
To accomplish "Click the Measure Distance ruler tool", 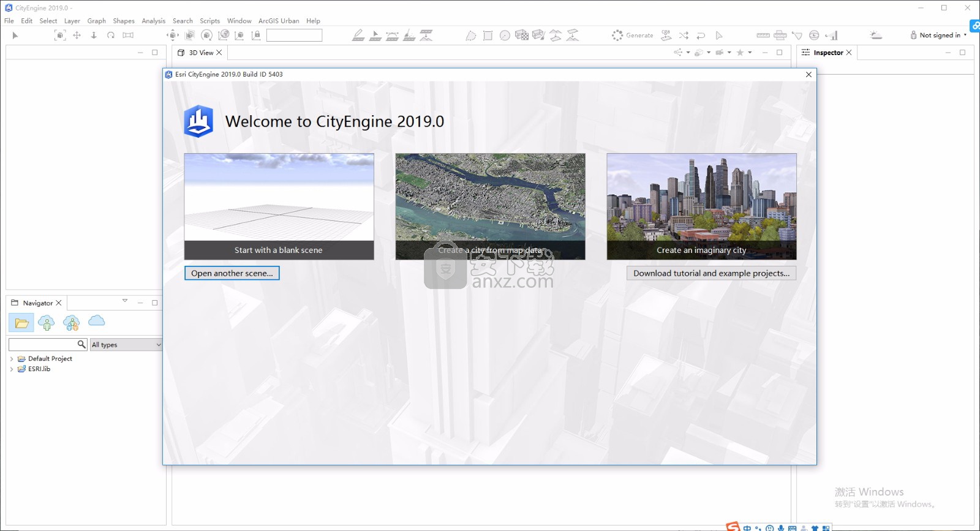I will tap(763, 36).
